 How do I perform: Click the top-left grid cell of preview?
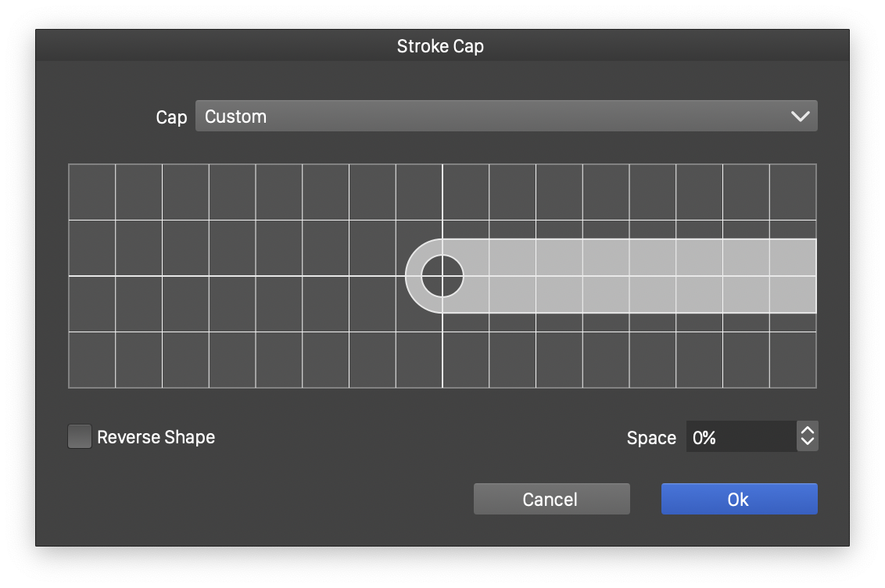pyautogui.click(x=92, y=192)
